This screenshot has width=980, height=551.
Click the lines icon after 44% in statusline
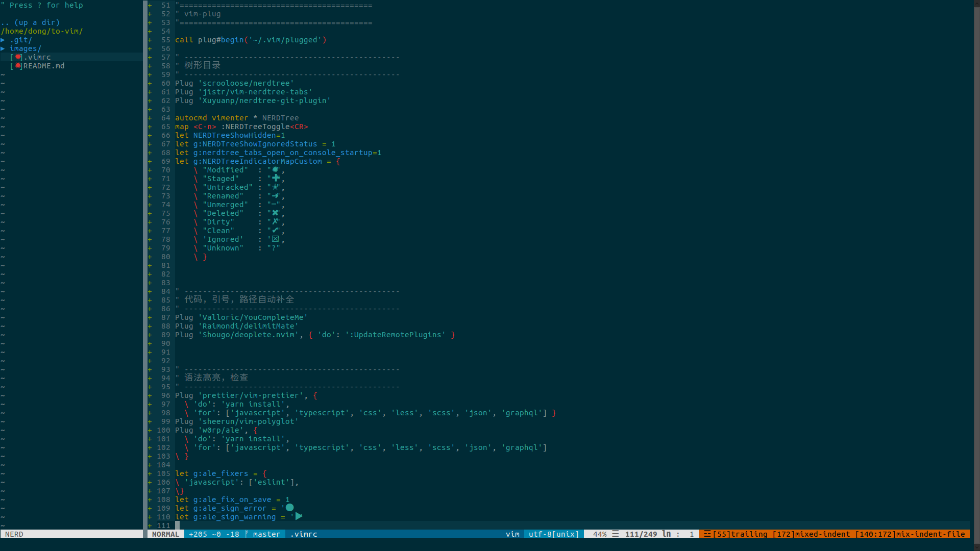coord(616,534)
